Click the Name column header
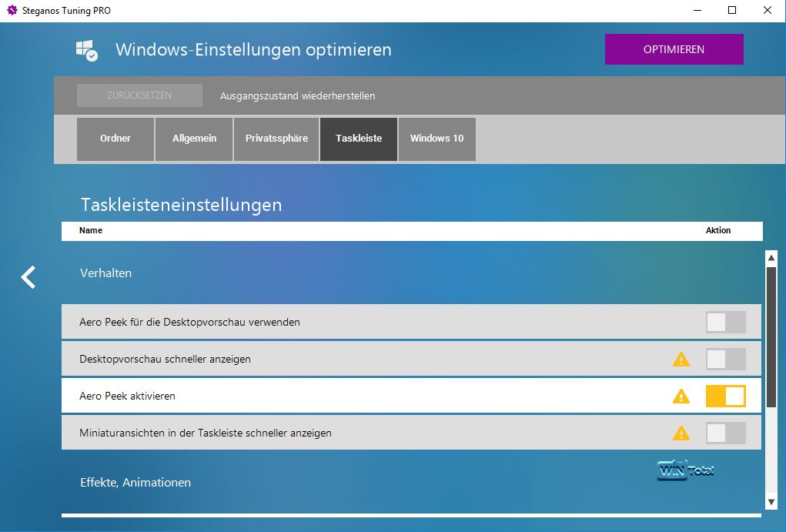 pyautogui.click(x=91, y=230)
